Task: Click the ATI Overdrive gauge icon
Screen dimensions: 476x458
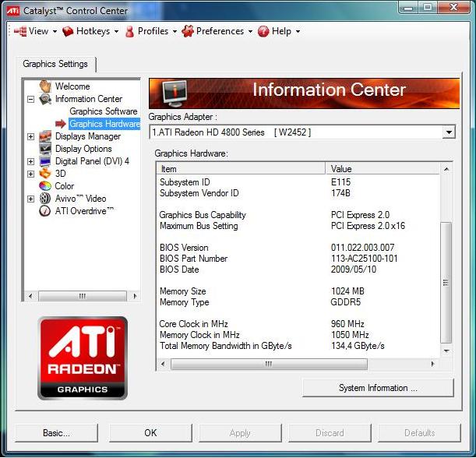Action: tap(45, 211)
